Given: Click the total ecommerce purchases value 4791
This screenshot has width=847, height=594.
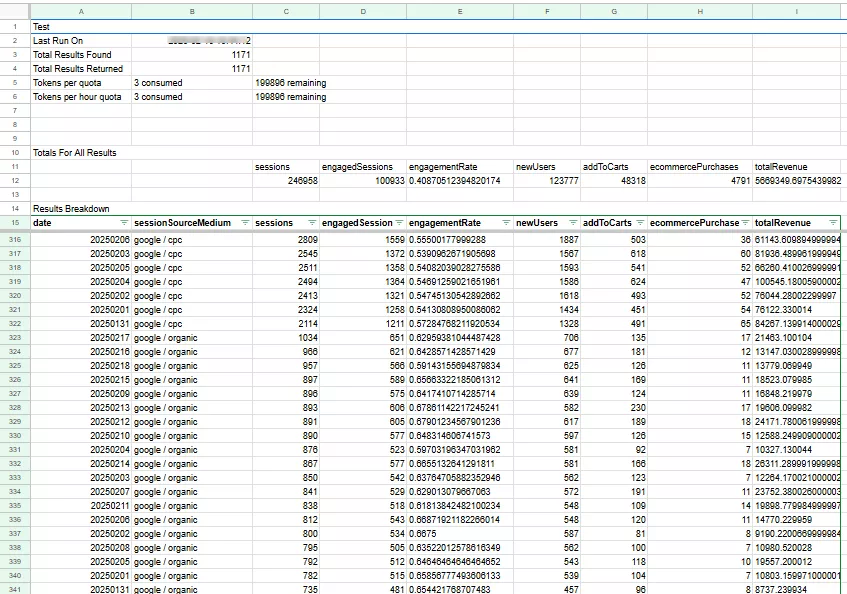Looking at the screenshot, I should coord(700,180).
